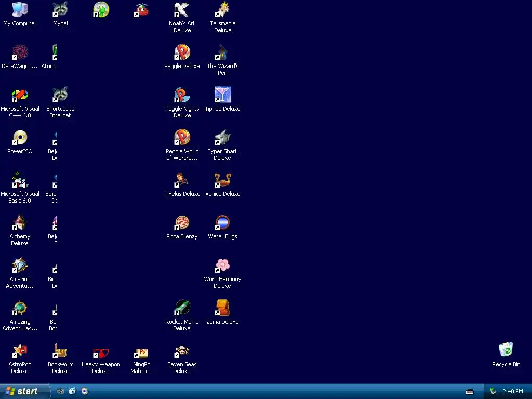Click the green-arrow system tray icon
This screenshot has height=399, width=532.
click(493, 392)
